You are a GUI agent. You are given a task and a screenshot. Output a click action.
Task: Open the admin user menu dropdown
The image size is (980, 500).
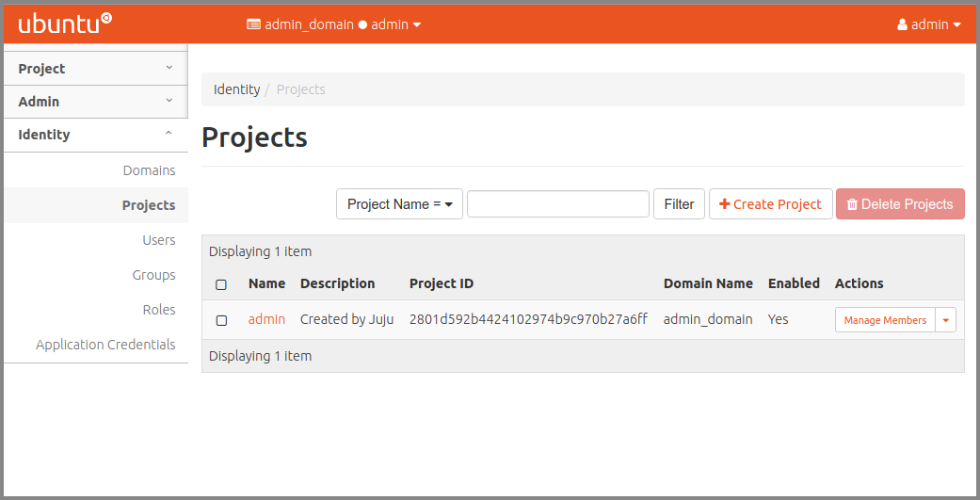(929, 24)
